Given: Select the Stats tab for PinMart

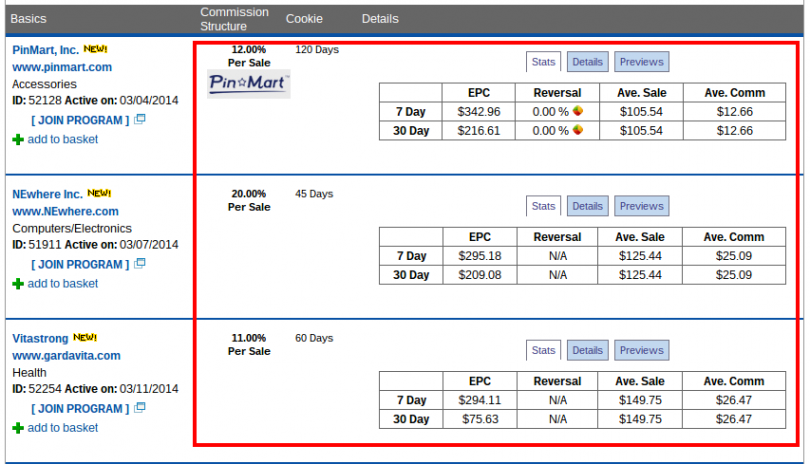Looking at the screenshot, I should (543, 61).
